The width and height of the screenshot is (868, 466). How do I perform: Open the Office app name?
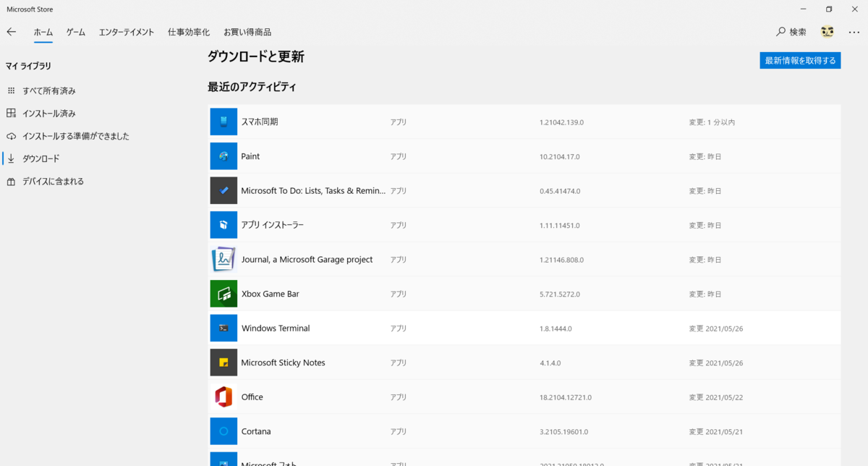click(x=252, y=397)
